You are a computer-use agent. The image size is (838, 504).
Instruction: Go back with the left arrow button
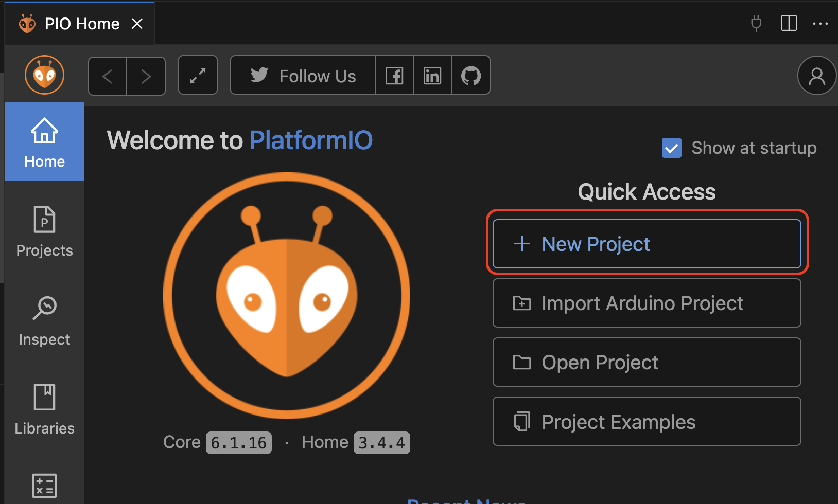click(108, 76)
